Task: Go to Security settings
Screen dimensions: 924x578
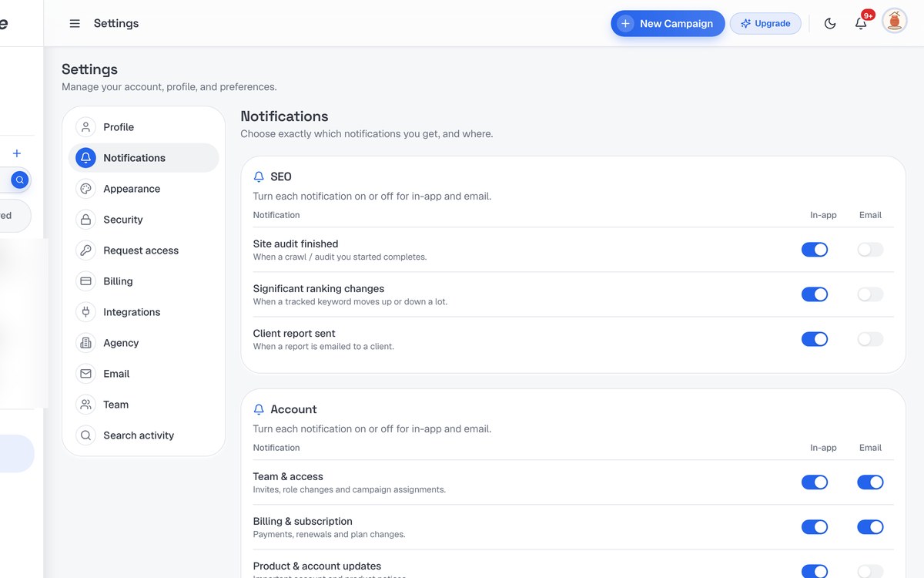Action: [144, 220]
